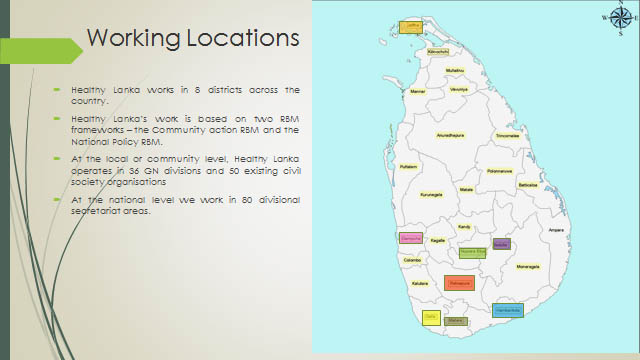The image size is (640, 360).
Task: Click the olive Matara district box
Action: pos(456,322)
